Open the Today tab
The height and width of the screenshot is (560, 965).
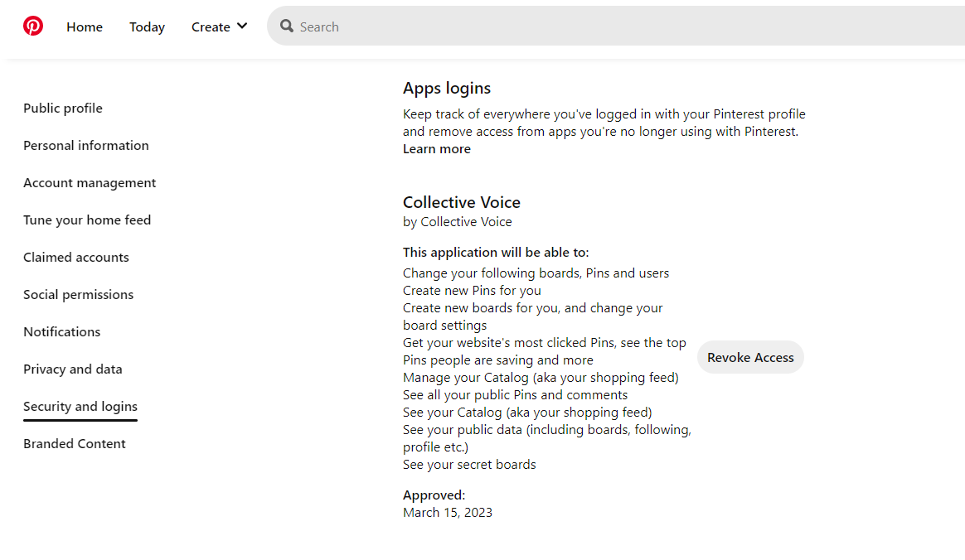click(x=147, y=27)
